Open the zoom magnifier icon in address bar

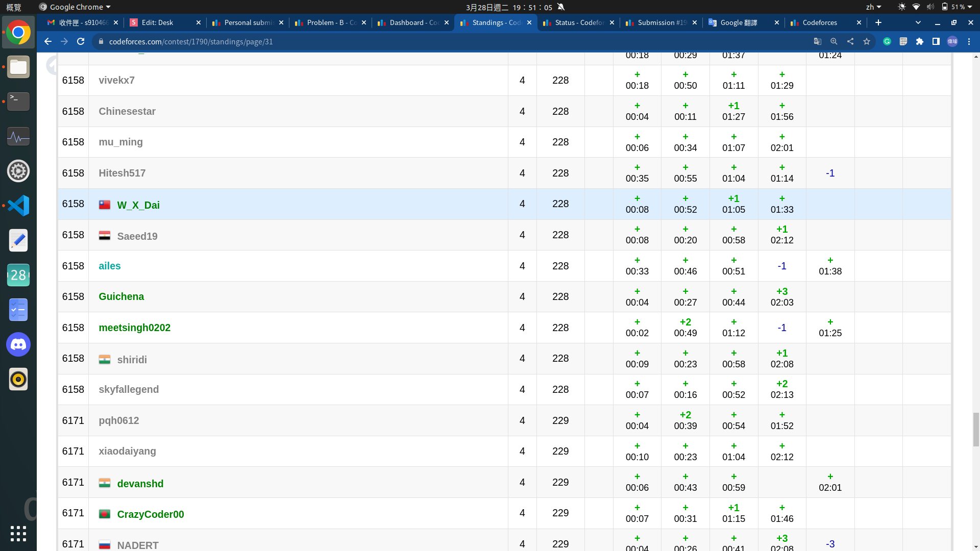pos(834,41)
